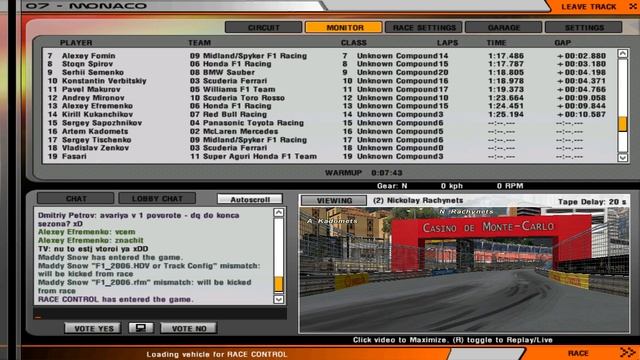Viewport: 640px width, 360px height.
Task: Click '(2) Nickolay Rachynets' viewing label
Action: pyautogui.click(x=418, y=200)
